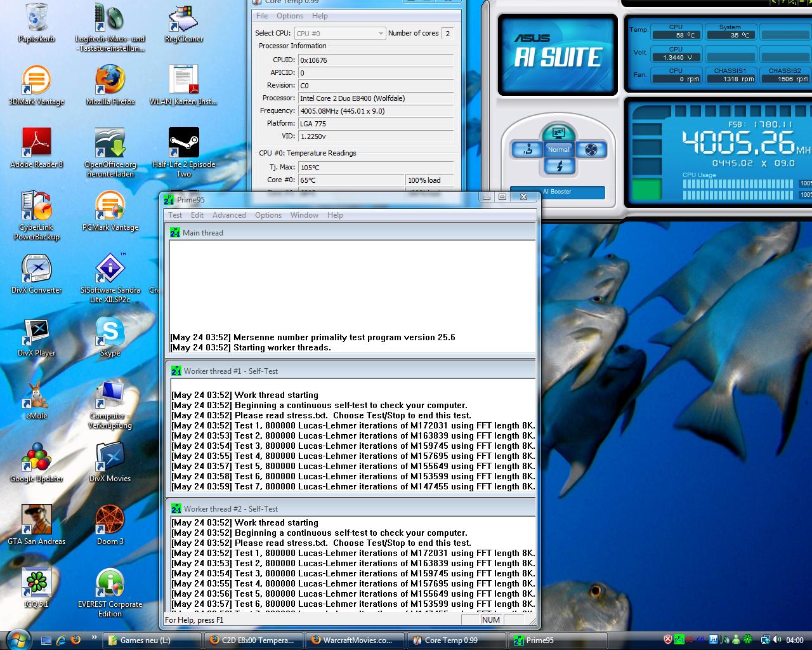Open Prime95 Advanced menu
The width and height of the screenshot is (812, 650).
pyautogui.click(x=229, y=215)
